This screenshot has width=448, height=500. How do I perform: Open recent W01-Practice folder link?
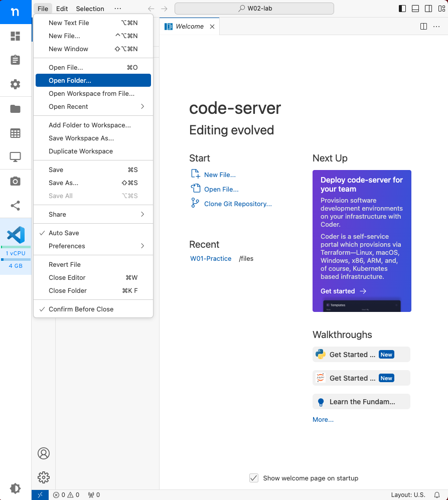pos(211,259)
